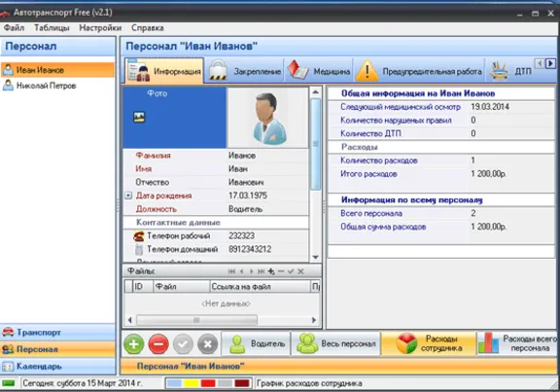Click the plus icon in Файлы navigator

(x=271, y=271)
